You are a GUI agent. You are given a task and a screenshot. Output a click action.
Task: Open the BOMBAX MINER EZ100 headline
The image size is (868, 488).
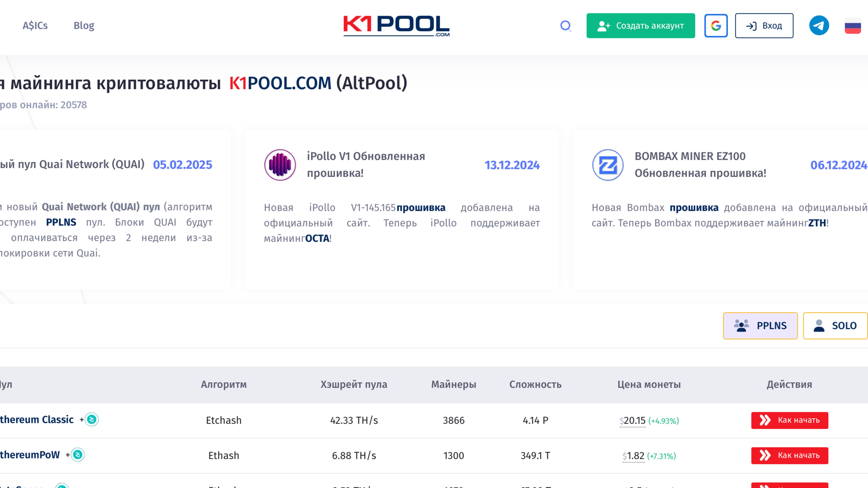700,164
